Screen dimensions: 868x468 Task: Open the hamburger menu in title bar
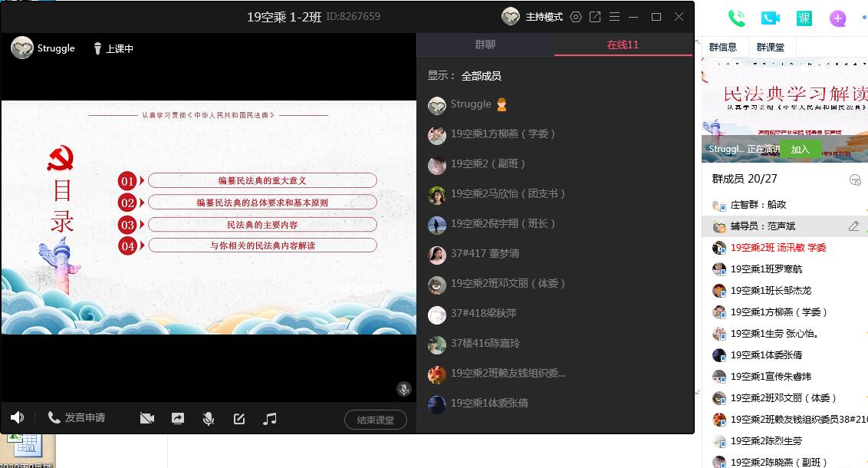click(x=614, y=17)
